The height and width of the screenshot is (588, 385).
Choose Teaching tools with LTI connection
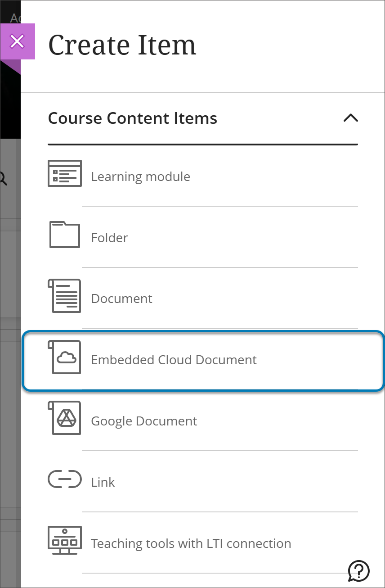[191, 543]
